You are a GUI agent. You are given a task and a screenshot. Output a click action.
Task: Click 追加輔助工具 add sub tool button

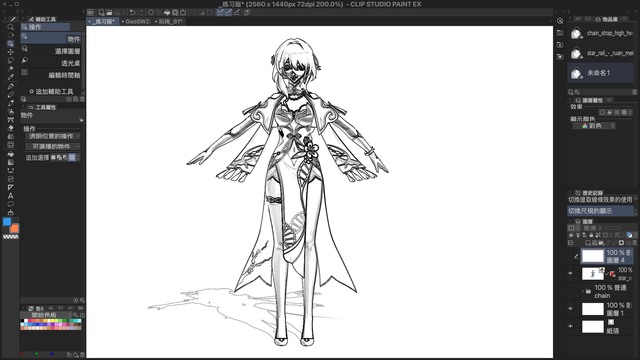pyautogui.click(x=51, y=91)
